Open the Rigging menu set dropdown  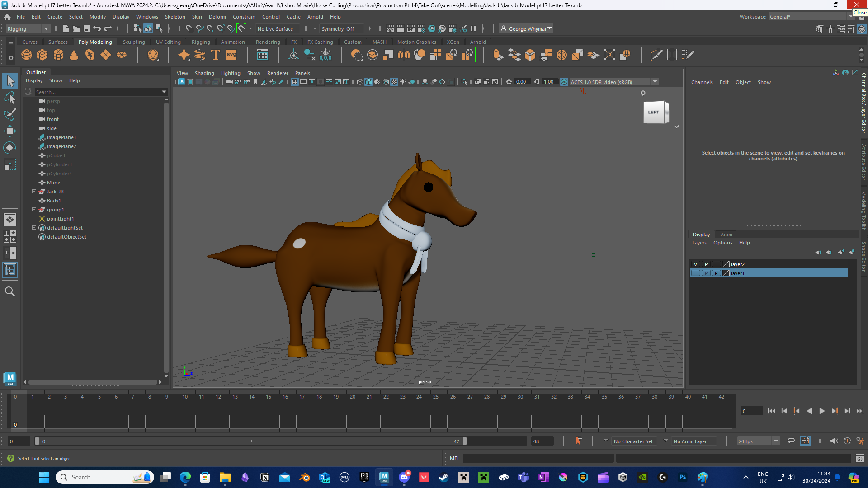pos(28,28)
